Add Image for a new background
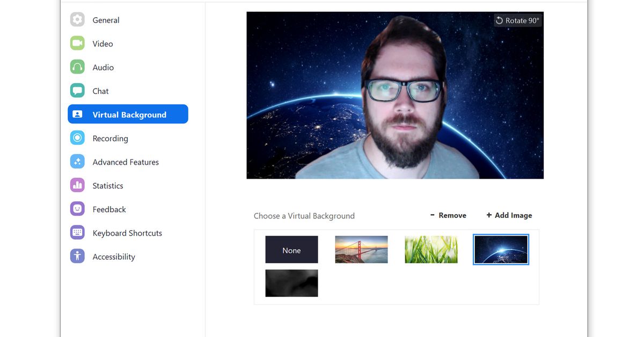 point(509,215)
